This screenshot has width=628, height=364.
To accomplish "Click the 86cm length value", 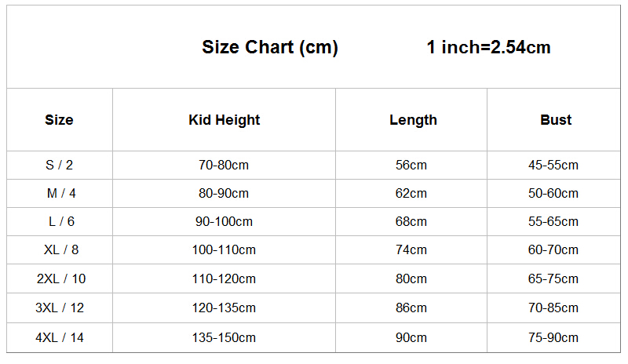I will [411, 308].
